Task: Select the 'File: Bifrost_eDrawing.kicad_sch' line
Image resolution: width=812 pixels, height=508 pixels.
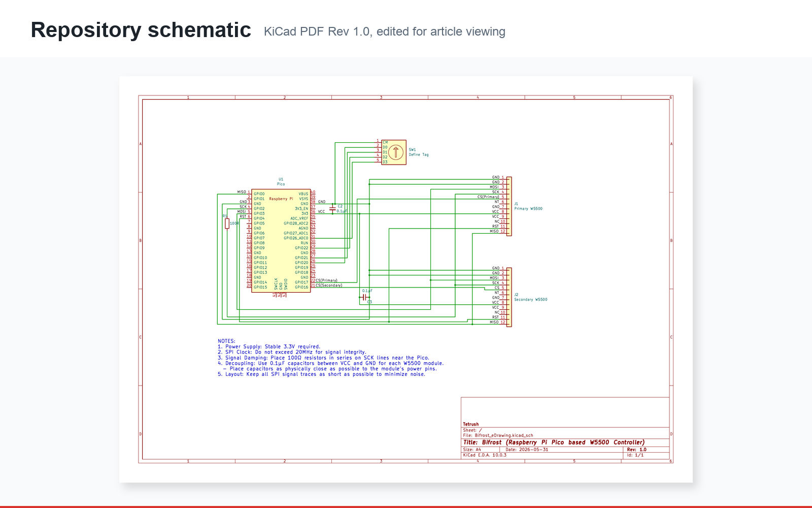Action: click(498, 435)
